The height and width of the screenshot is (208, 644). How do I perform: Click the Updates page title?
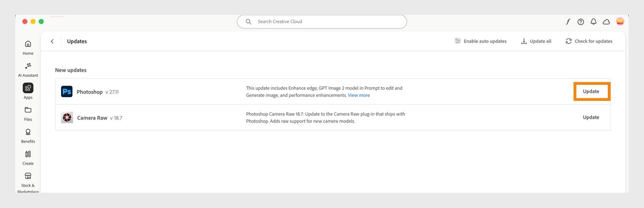77,41
